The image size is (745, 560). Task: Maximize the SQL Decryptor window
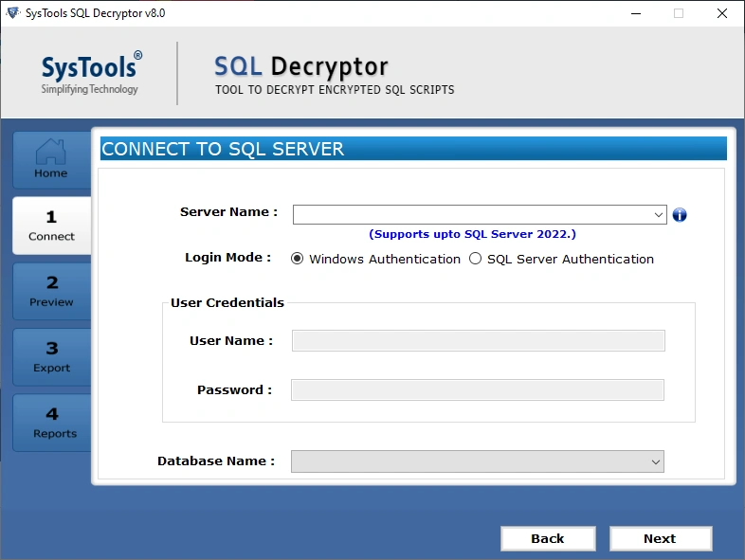click(679, 13)
